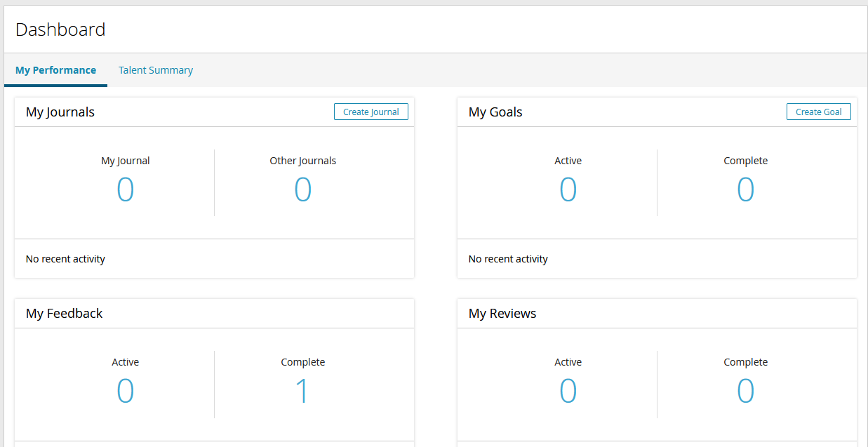Select the Active number in My Reviews
Screen dimensions: 868x447
point(568,392)
